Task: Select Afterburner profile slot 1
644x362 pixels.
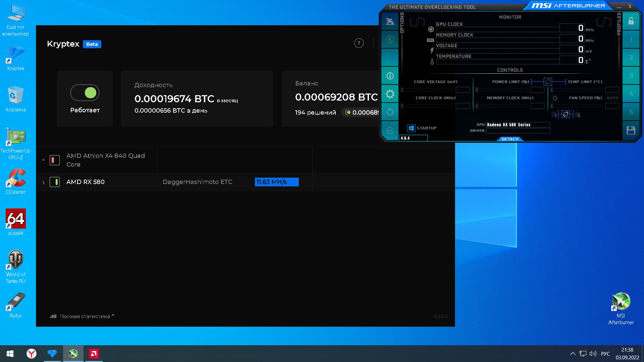Action: [631, 39]
